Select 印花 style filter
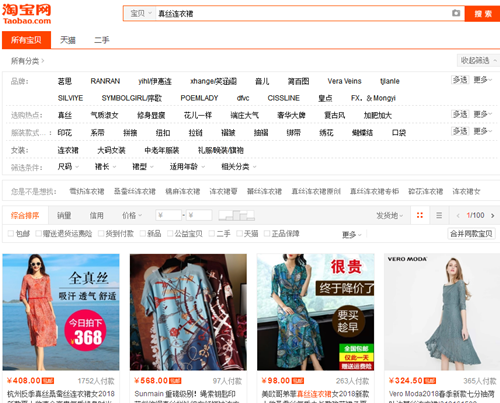Image resolution: width=500 pixels, height=403 pixels. [65, 133]
